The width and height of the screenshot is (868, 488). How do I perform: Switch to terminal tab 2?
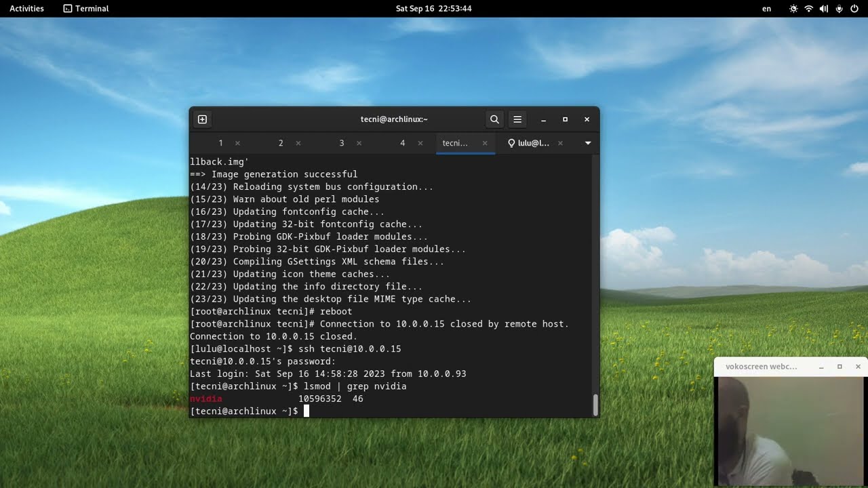tap(281, 143)
